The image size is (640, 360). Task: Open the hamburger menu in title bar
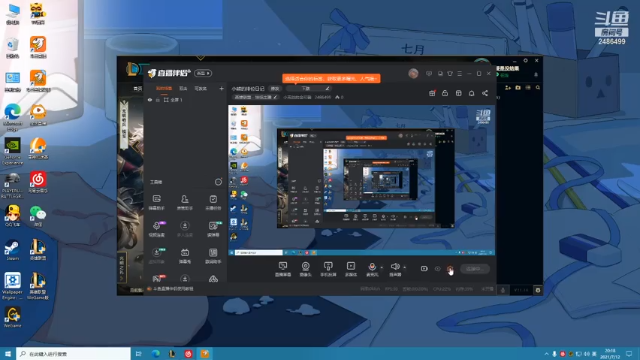(x=460, y=73)
